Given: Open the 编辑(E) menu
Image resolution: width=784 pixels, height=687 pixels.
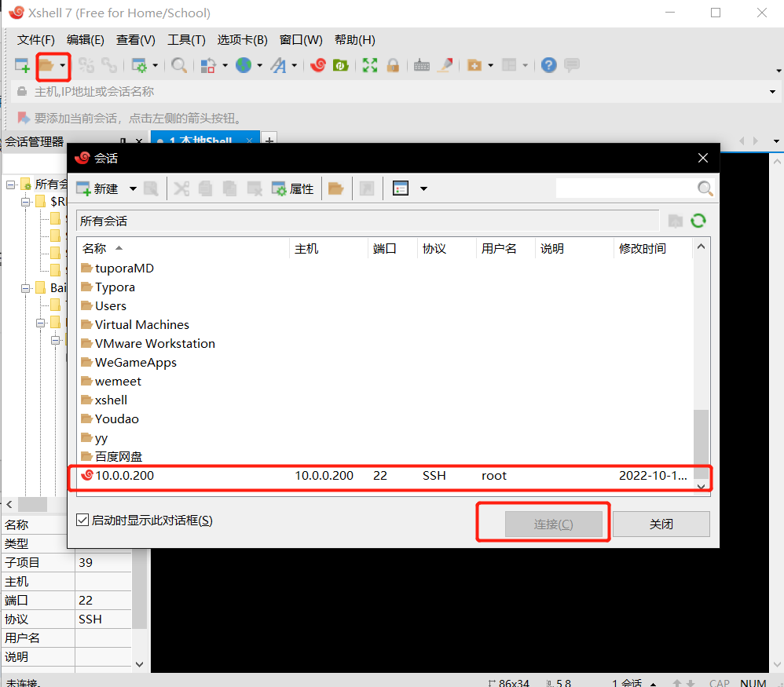Looking at the screenshot, I should tap(86, 40).
